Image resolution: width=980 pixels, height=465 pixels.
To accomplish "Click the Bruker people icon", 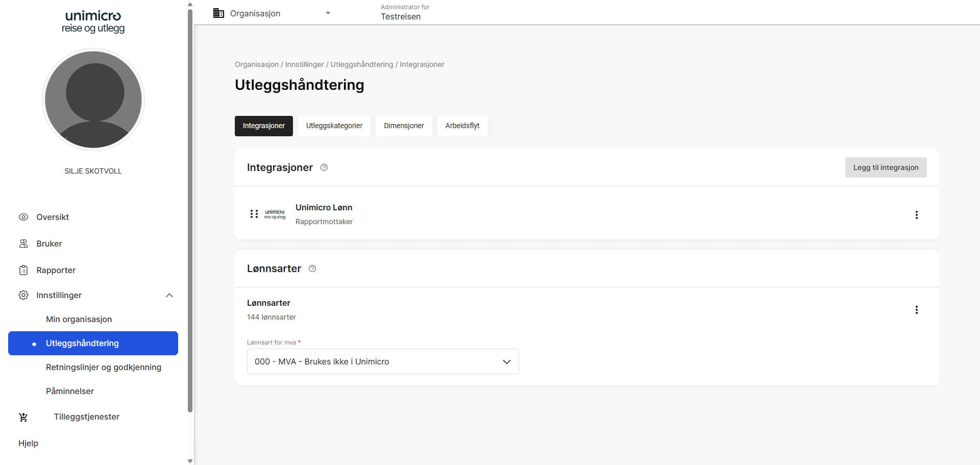I will coord(23,243).
